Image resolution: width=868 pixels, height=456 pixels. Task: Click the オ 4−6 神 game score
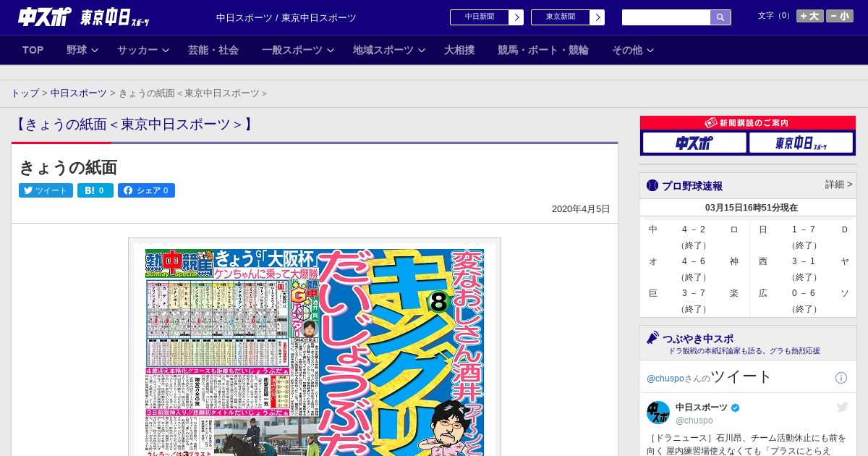tap(694, 269)
